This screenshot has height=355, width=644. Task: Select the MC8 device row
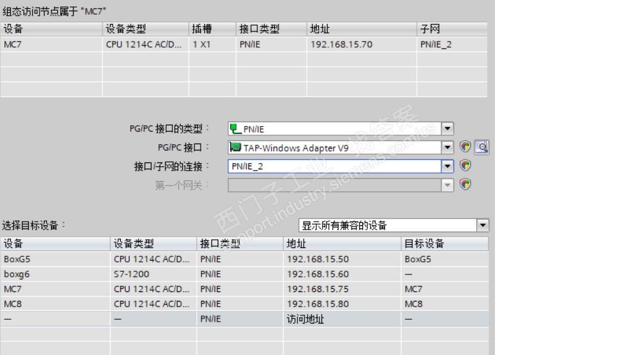pyautogui.click(x=245, y=304)
